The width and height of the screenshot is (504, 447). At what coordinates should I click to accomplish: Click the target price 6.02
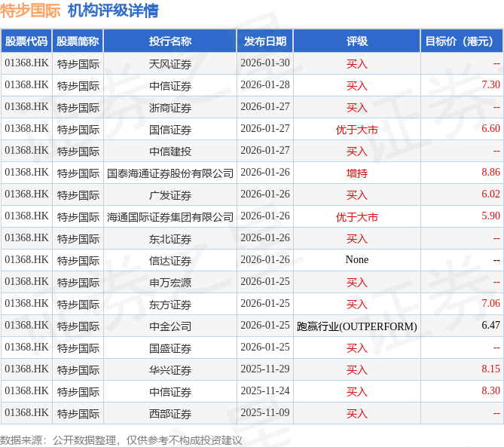(x=490, y=194)
